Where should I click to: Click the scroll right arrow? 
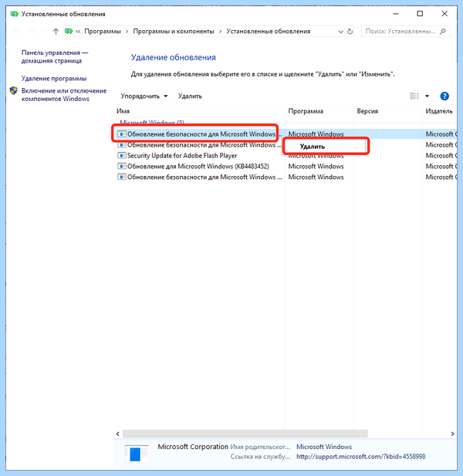pyautogui.click(x=452, y=434)
